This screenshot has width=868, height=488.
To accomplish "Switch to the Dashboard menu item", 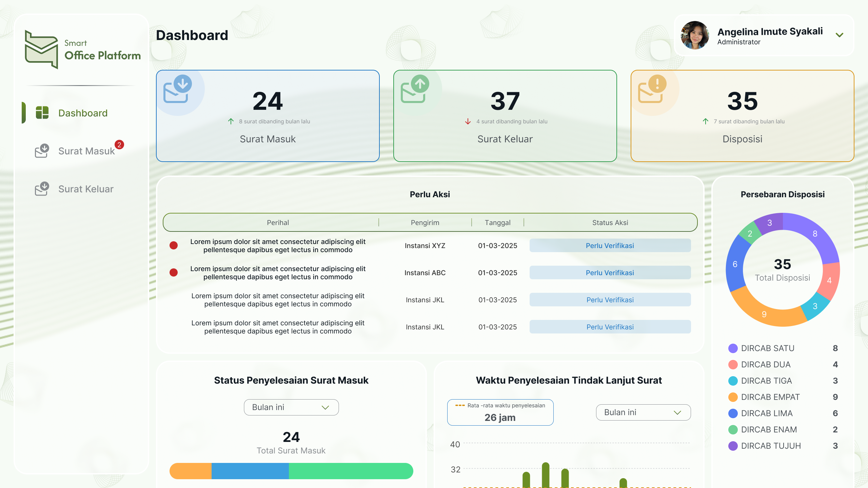I will [x=83, y=113].
